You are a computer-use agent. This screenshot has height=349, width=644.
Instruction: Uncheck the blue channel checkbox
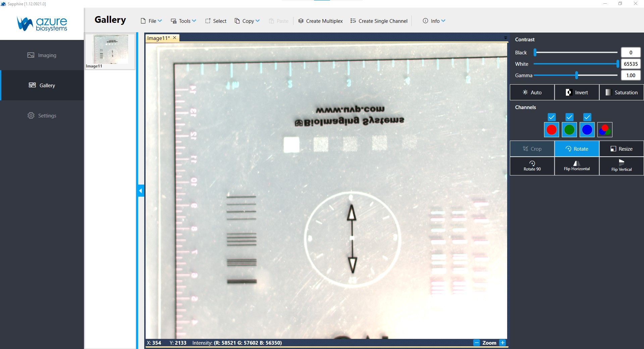point(587,117)
